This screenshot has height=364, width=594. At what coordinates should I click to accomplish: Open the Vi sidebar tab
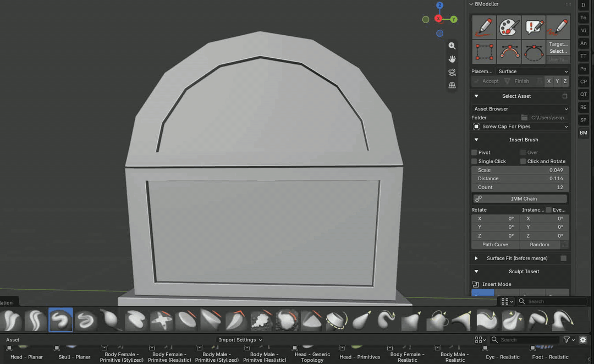click(584, 31)
